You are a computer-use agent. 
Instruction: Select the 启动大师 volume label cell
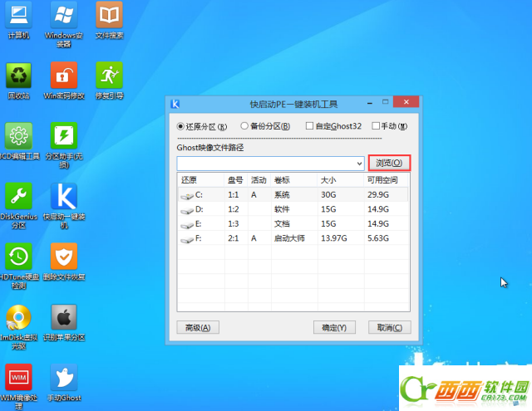(x=289, y=238)
